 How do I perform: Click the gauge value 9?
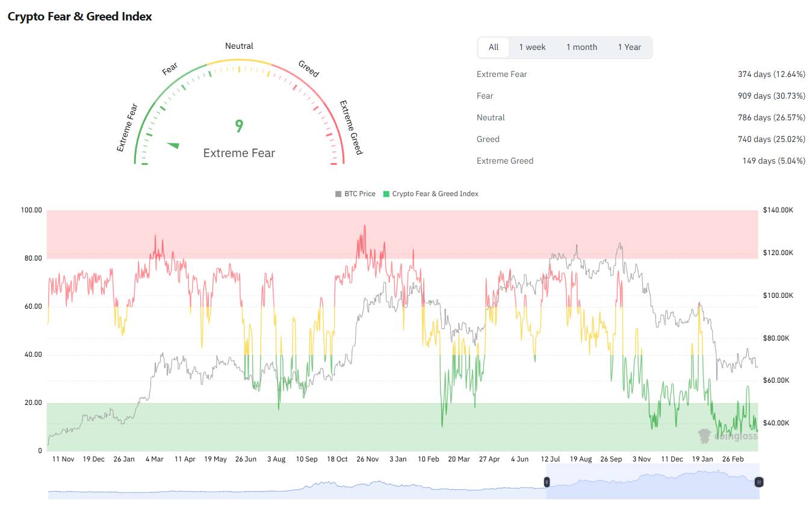click(239, 126)
